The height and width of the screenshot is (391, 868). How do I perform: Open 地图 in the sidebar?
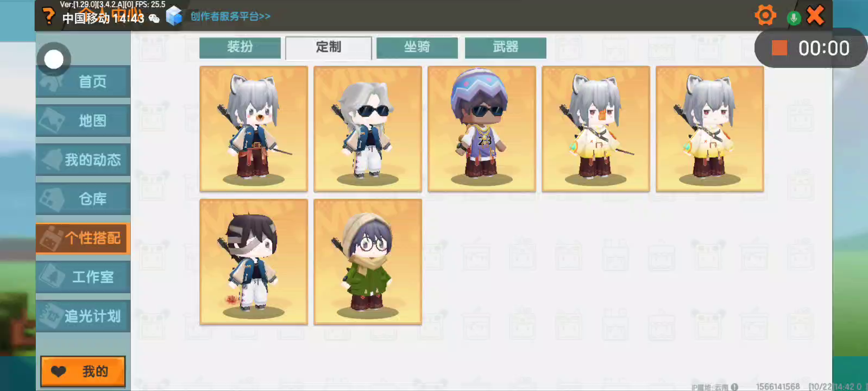83,121
